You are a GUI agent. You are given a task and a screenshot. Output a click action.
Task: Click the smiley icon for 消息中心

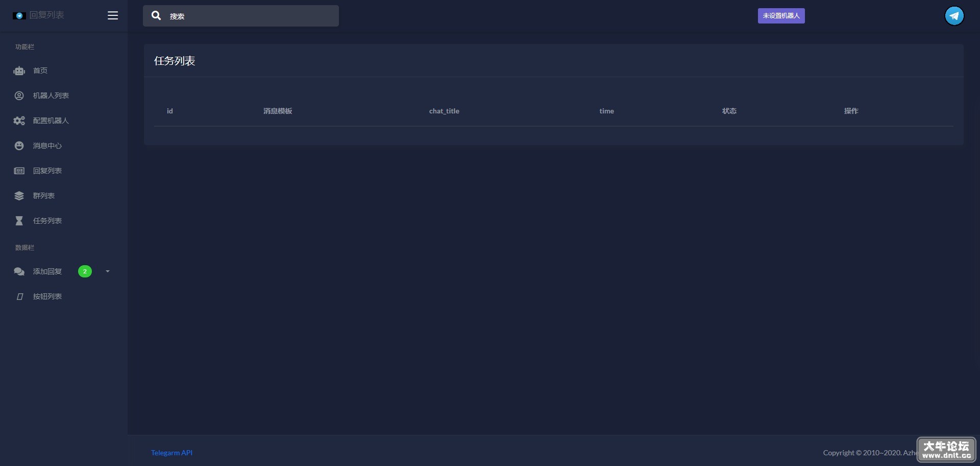click(19, 146)
